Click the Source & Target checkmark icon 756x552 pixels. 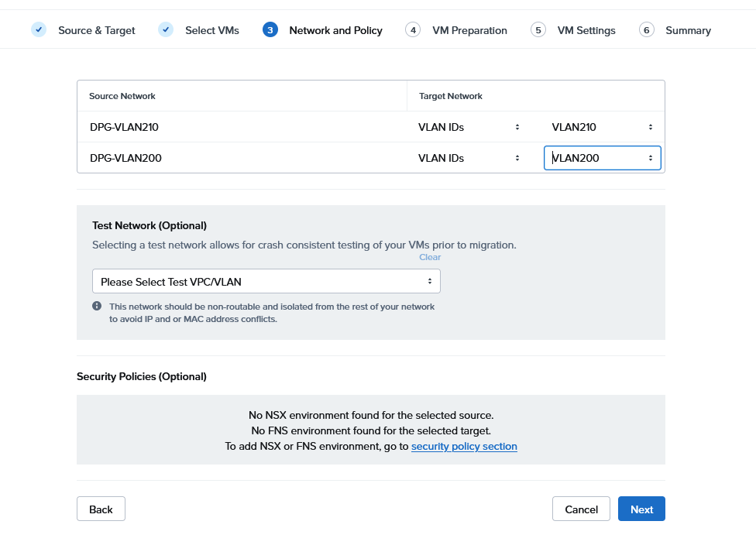[38, 29]
